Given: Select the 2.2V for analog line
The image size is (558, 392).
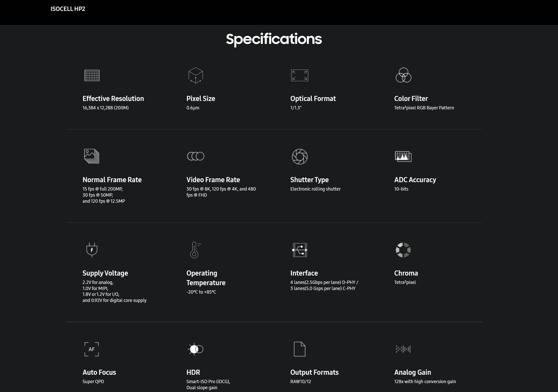Looking at the screenshot, I should click(x=98, y=282).
